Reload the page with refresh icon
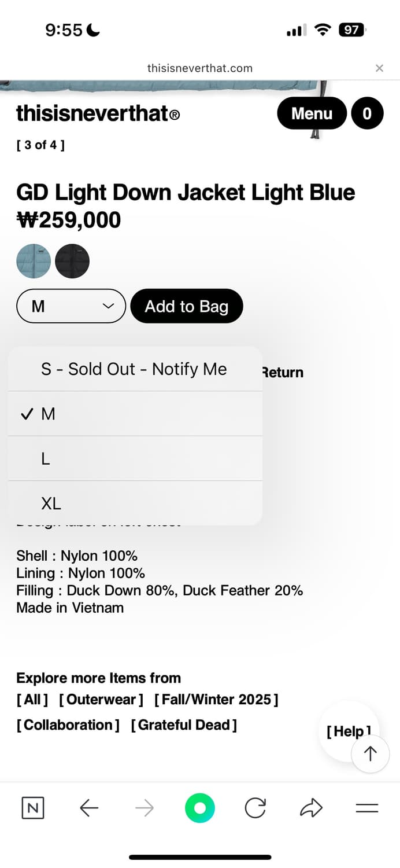The width and height of the screenshot is (400, 868). click(255, 808)
